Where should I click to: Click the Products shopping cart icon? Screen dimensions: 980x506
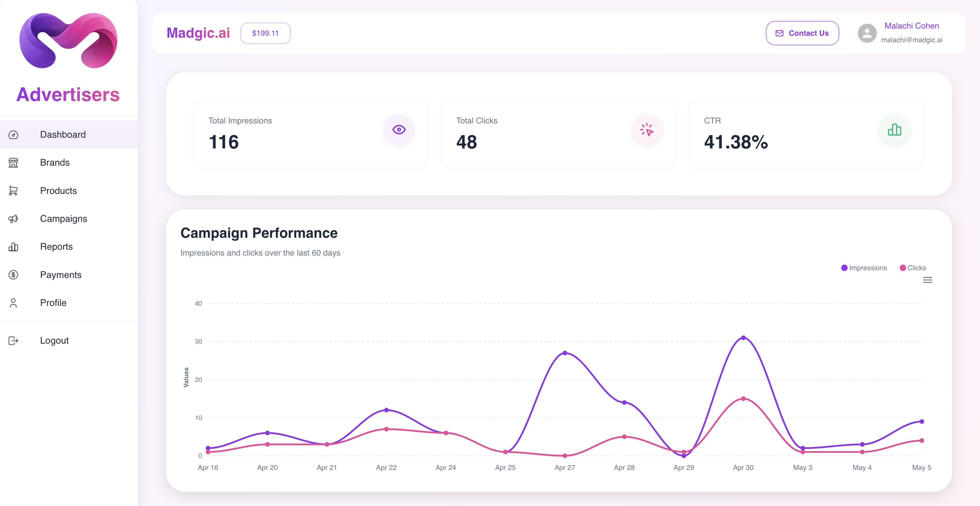tap(13, 191)
